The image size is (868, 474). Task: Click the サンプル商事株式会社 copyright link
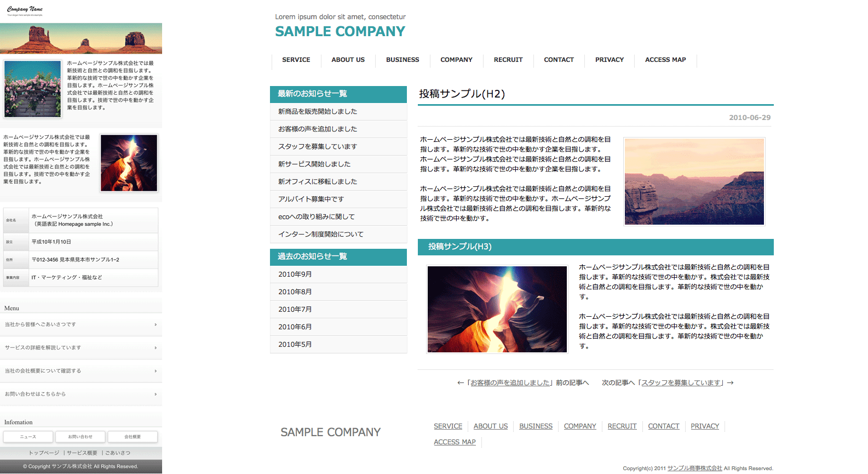click(x=694, y=469)
